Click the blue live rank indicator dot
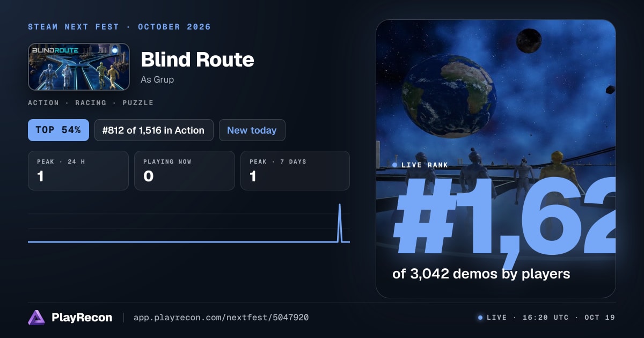Viewport: 644px width, 338px height. tap(395, 165)
